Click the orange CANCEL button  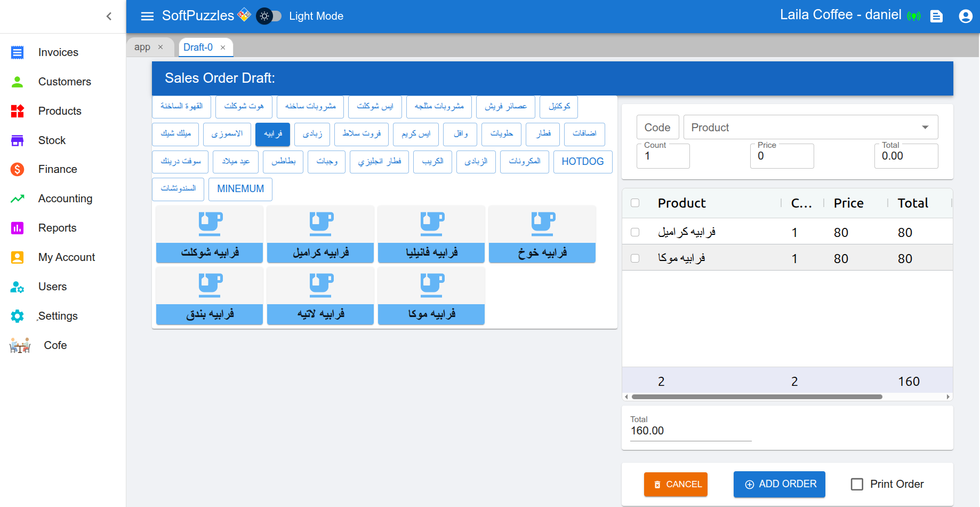pyautogui.click(x=676, y=484)
